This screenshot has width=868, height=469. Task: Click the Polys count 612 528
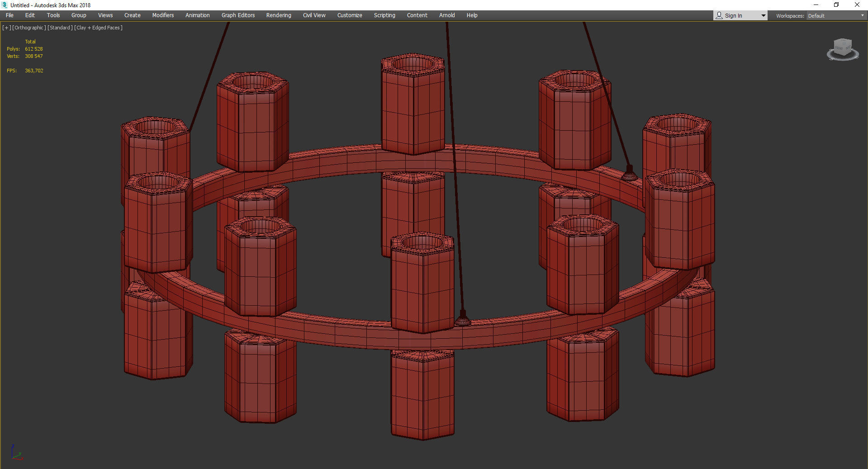(34, 49)
